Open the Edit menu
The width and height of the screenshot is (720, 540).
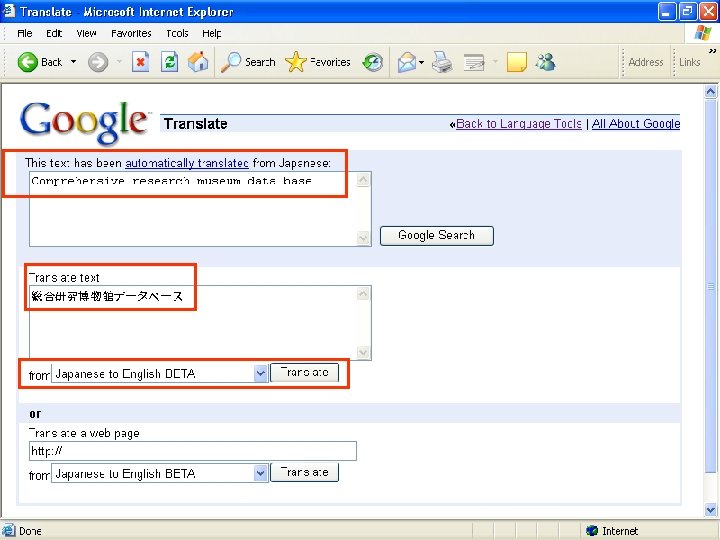click(54, 34)
